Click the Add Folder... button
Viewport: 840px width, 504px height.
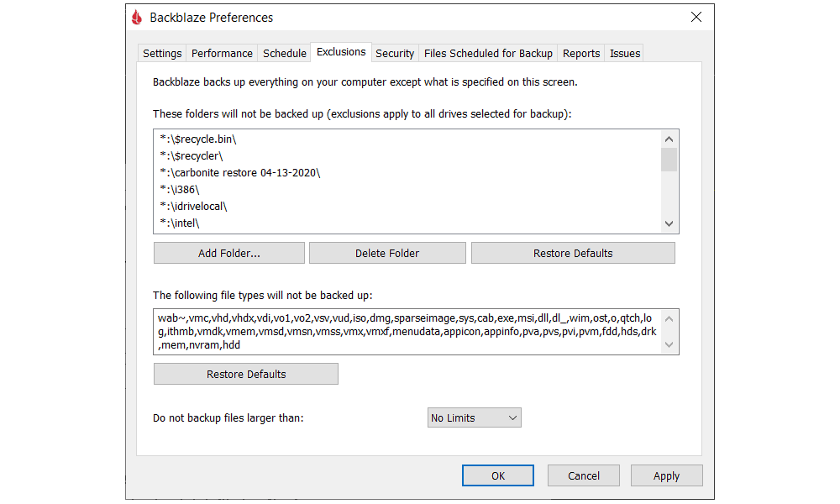click(229, 253)
